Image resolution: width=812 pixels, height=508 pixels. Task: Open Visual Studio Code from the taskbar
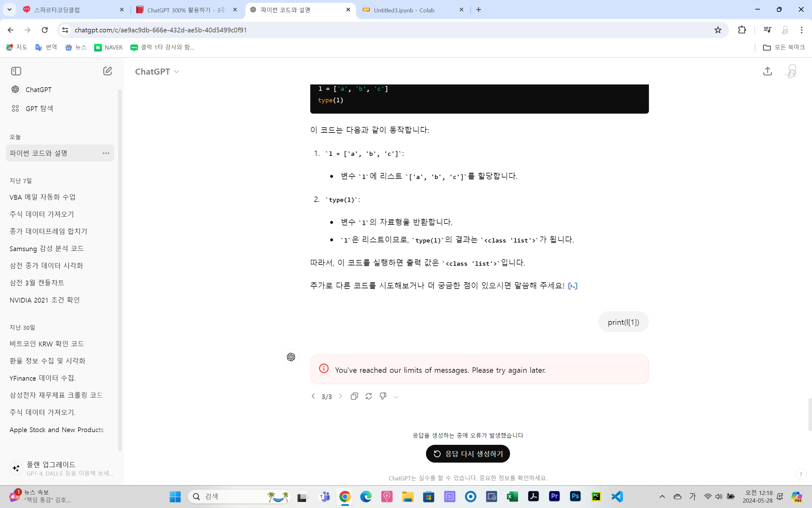617,497
